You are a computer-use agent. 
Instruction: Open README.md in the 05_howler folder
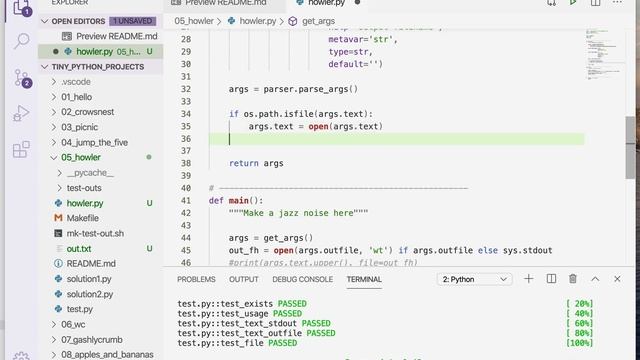(x=91, y=264)
